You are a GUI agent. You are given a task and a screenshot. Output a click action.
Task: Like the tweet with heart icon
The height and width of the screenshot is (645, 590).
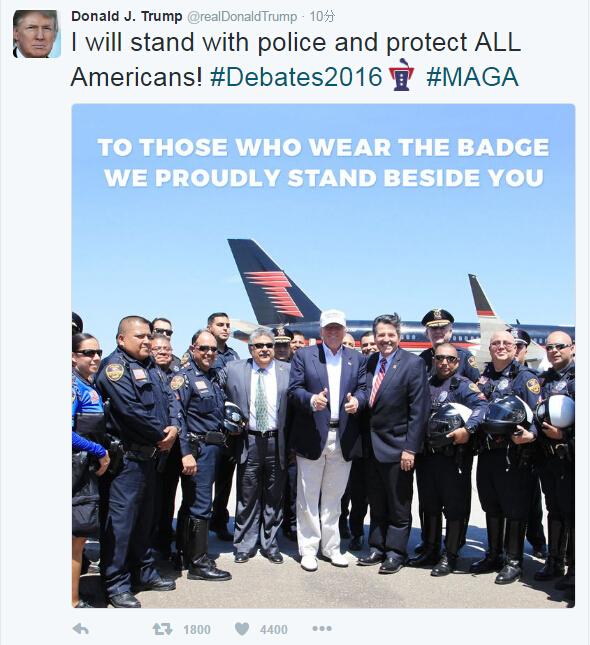(242, 629)
